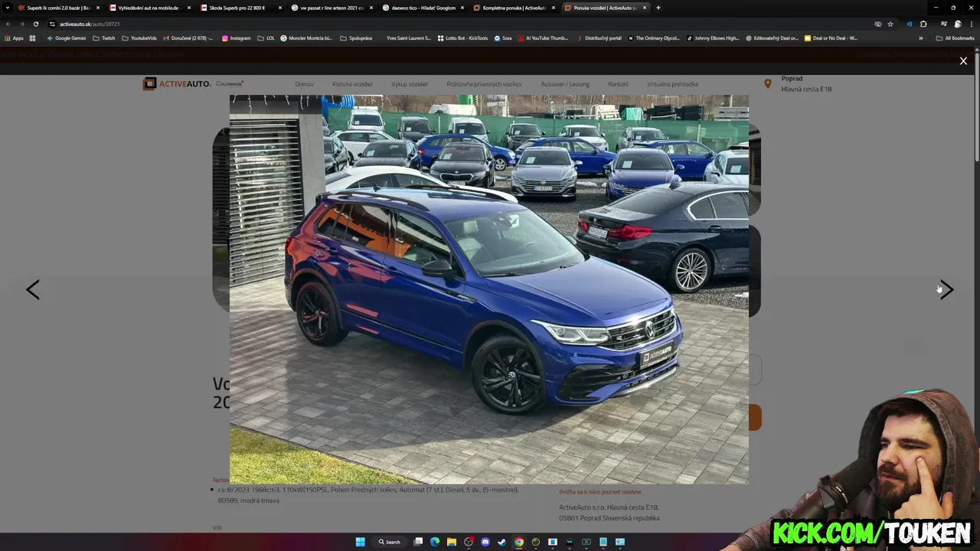Switch to vw passat r line arteon tab
980x551 pixels.
332,8
